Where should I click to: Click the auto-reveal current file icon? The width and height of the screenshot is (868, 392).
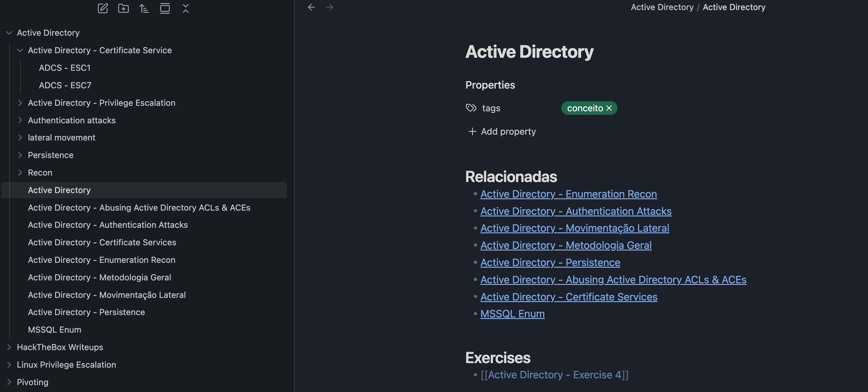[x=165, y=8]
